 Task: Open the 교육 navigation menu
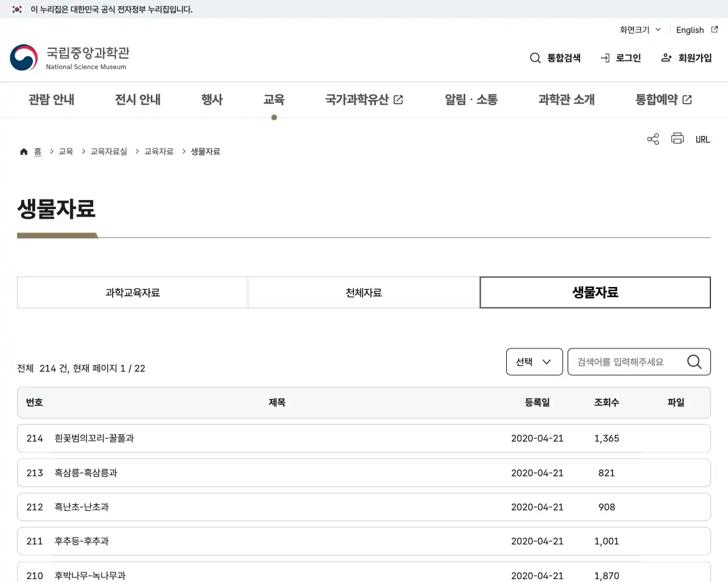tap(274, 99)
